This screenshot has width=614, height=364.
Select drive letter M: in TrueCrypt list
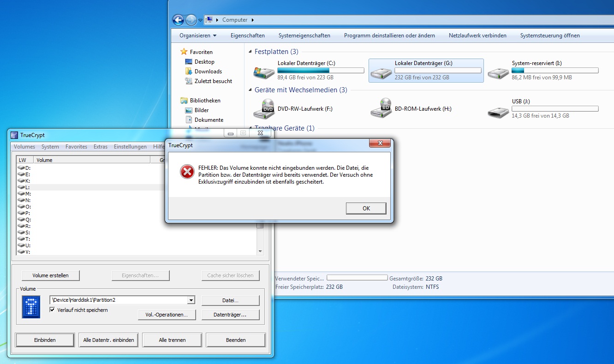coord(24,194)
